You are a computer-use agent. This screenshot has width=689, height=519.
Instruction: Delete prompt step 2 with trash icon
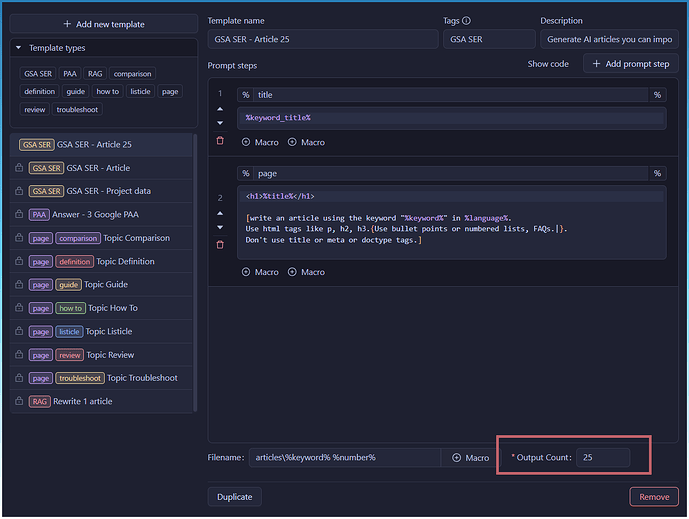pyautogui.click(x=220, y=245)
